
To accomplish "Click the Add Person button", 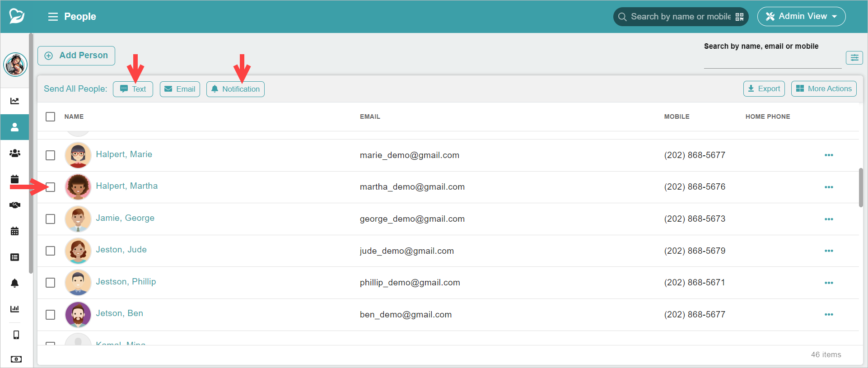I will pos(76,56).
